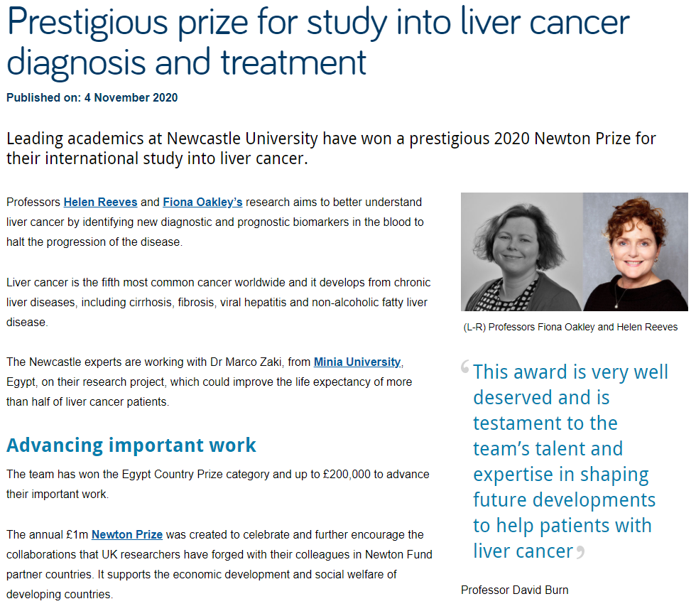
Task: Click the opening quotation mark icon
Action: click(465, 367)
